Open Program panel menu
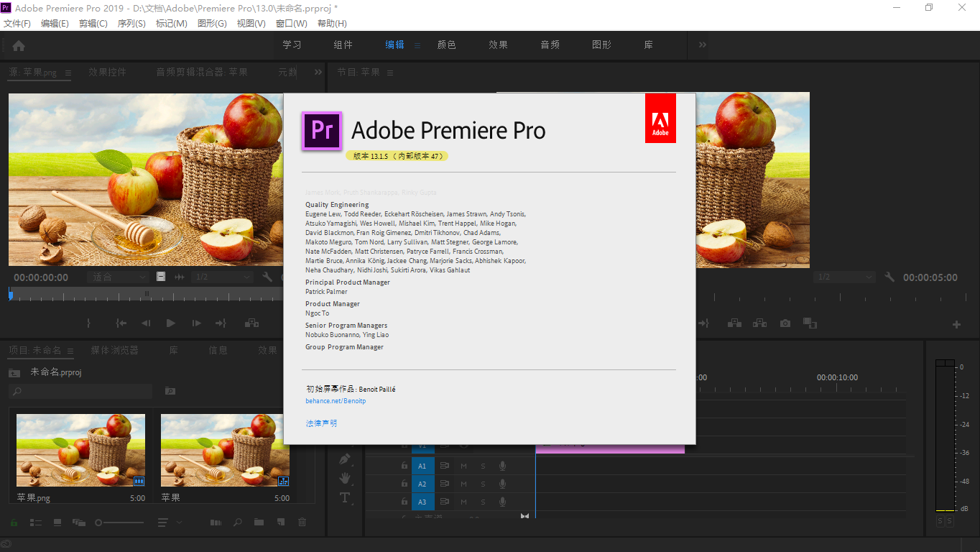The width and height of the screenshot is (980, 552). tap(390, 73)
